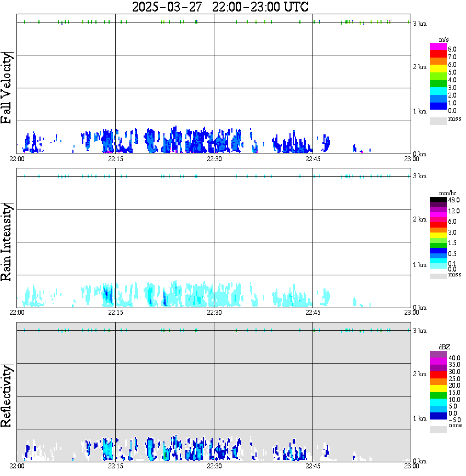Image resolution: width=466 pixels, height=476 pixels.
Task: Click 3 km height label on Reflectivity panel
Action: click(x=420, y=331)
